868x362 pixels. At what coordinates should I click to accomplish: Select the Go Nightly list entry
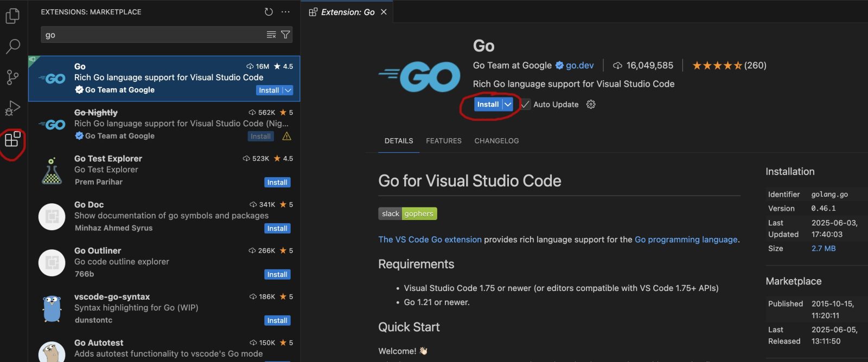(164, 125)
